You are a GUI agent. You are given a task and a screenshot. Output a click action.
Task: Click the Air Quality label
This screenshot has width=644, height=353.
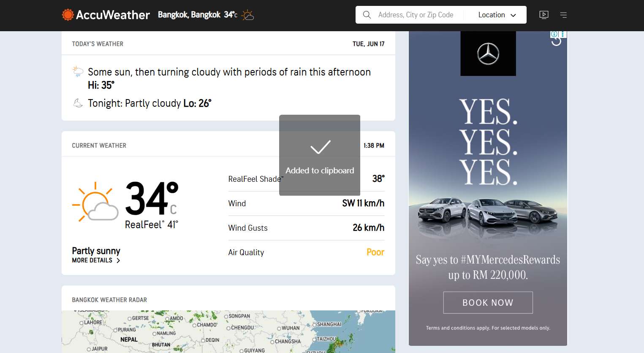coord(246,252)
